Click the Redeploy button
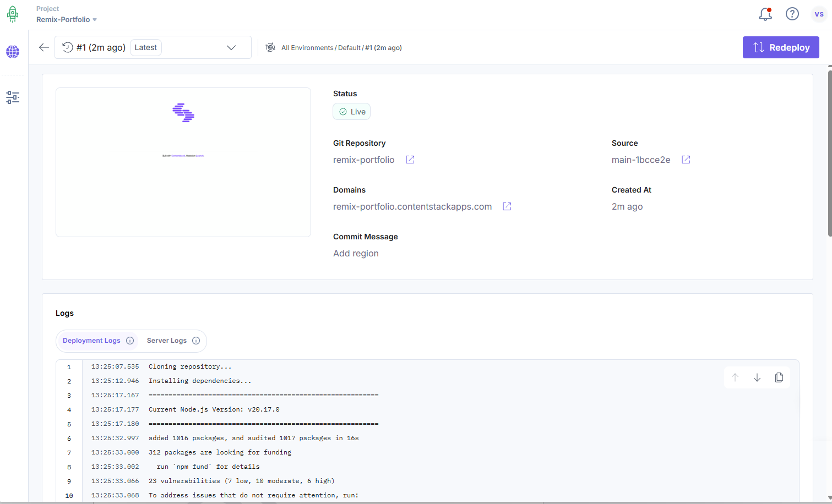 (x=781, y=47)
